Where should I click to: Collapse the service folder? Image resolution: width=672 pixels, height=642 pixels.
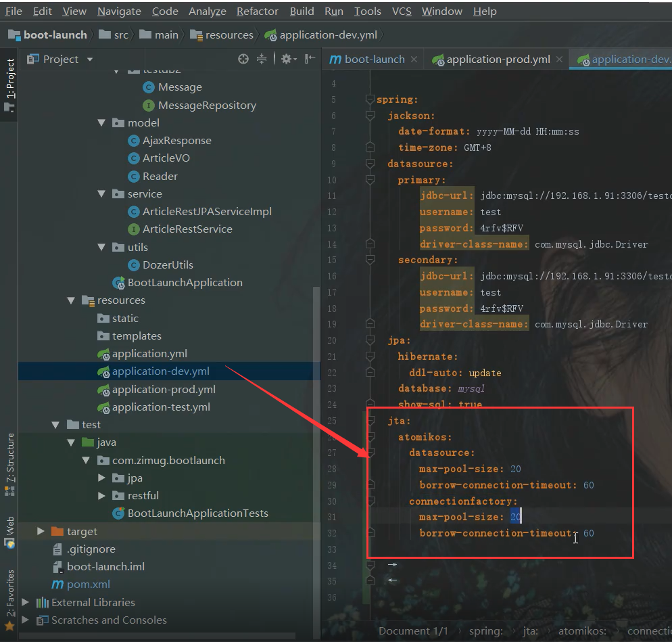point(101,194)
